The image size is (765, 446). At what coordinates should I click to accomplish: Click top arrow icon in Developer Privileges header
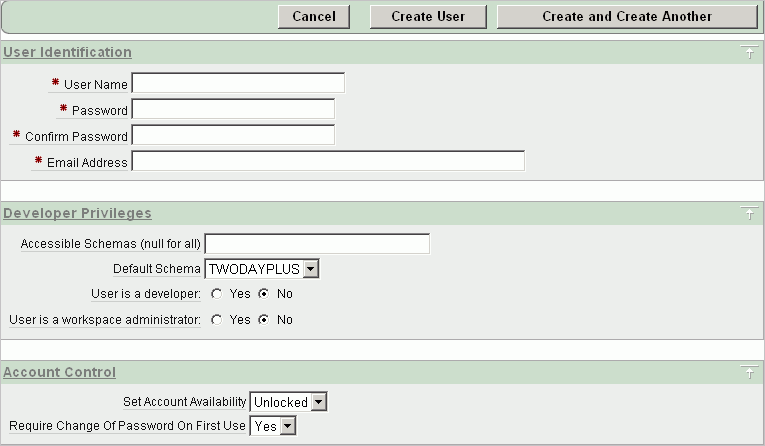749,214
